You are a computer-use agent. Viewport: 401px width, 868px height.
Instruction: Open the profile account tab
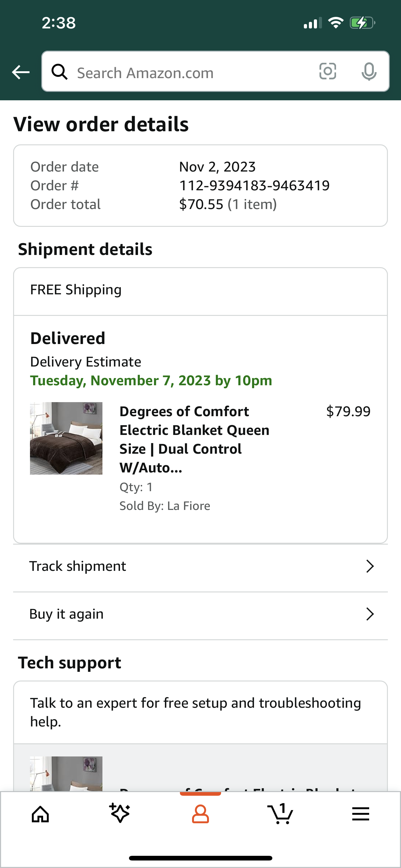pyautogui.click(x=200, y=815)
